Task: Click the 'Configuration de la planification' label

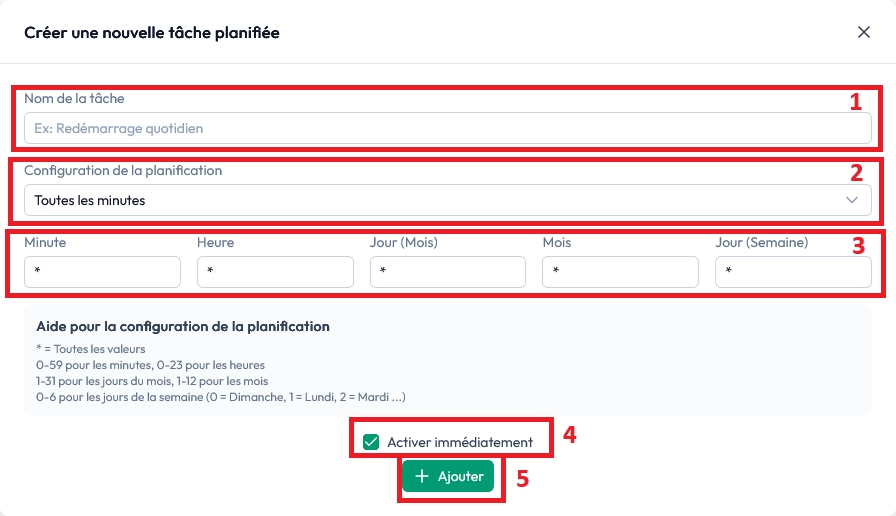Action: tap(123, 171)
